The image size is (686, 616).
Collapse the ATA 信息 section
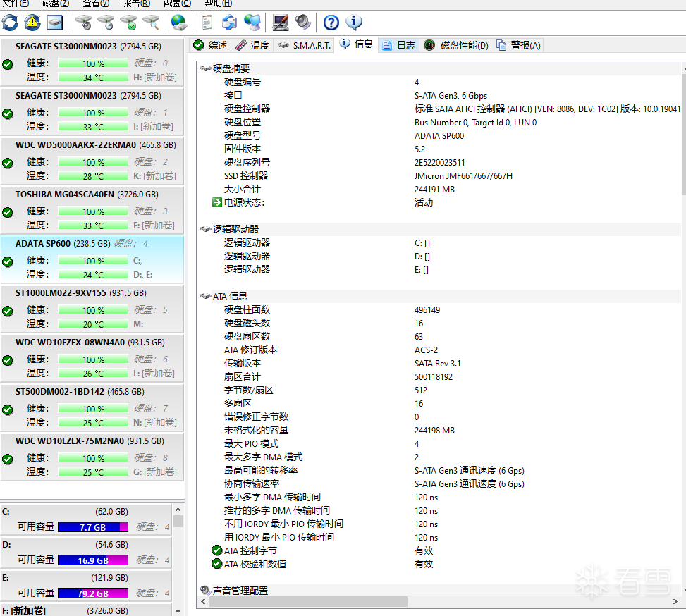pyautogui.click(x=206, y=297)
